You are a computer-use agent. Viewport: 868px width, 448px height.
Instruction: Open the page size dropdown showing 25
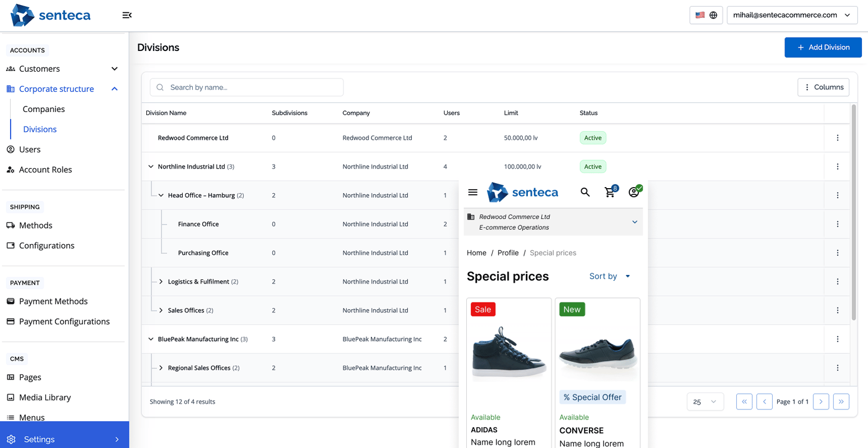[705, 402]
